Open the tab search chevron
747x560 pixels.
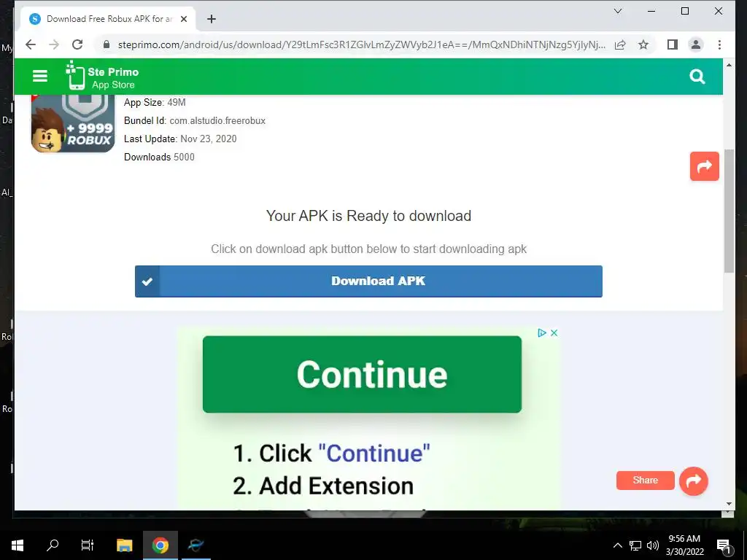[618, 11]
